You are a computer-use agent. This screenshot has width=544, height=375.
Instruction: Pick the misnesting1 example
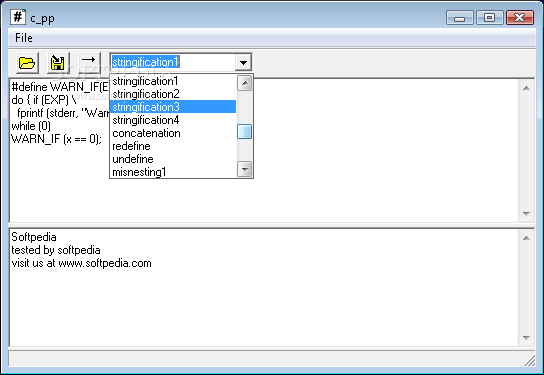(x=173, y=172)
